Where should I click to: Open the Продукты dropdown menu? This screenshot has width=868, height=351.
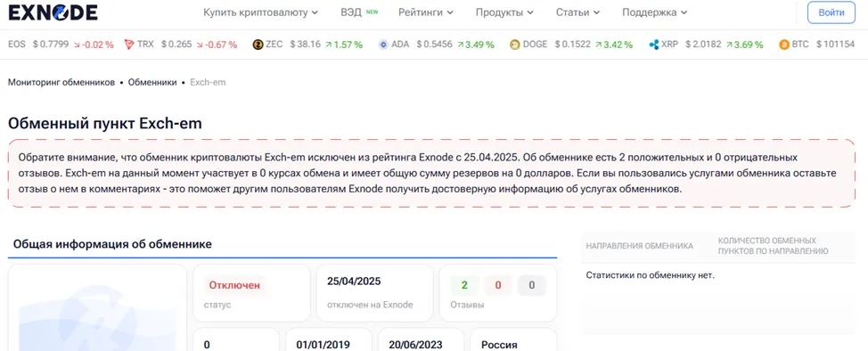click(504, 12)
